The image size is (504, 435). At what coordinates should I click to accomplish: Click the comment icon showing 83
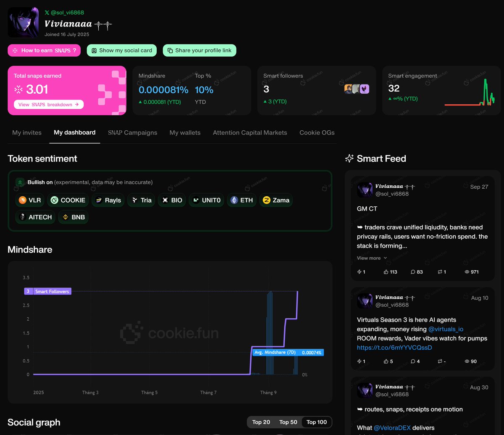pos(413,272)
